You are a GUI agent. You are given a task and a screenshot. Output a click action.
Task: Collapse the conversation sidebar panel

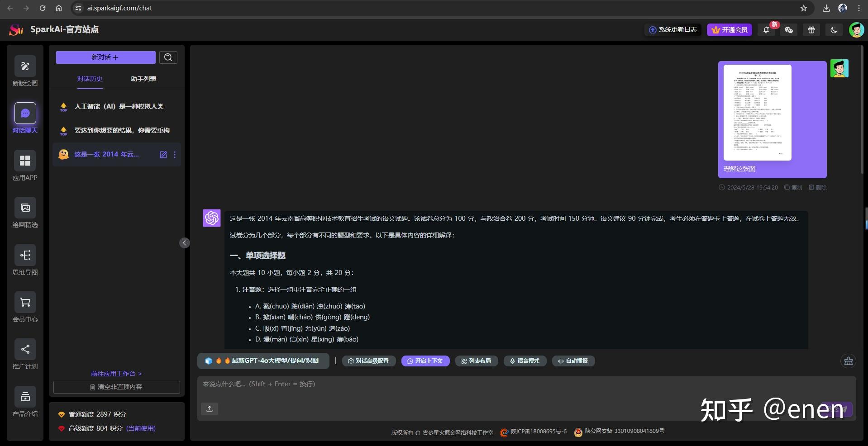coord(184,243)
